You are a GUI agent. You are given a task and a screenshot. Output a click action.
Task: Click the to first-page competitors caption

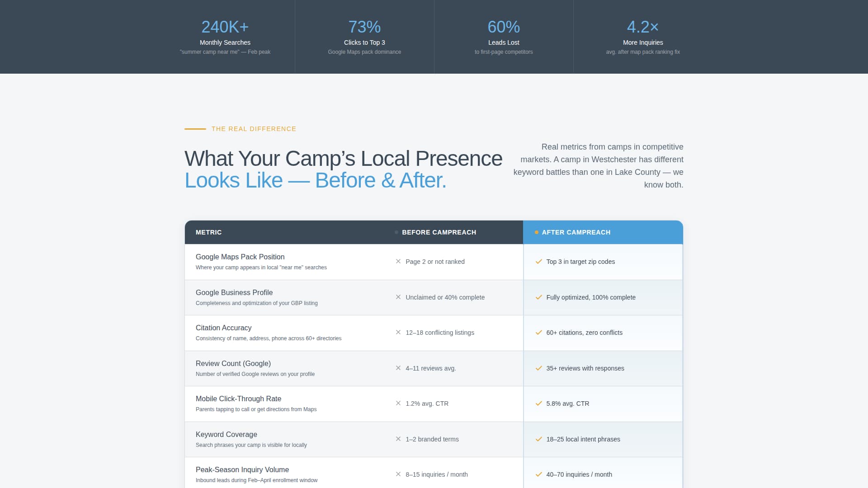504,52
